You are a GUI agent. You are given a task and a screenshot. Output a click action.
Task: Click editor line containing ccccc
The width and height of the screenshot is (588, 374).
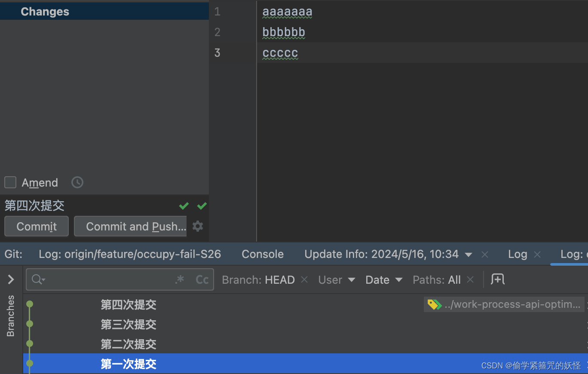point(280,53)
